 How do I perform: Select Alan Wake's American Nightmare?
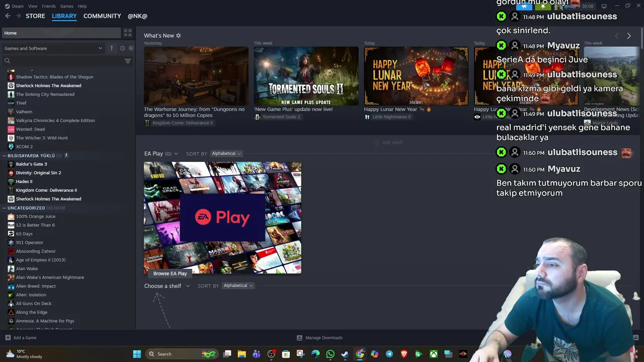tap(50, 278)
